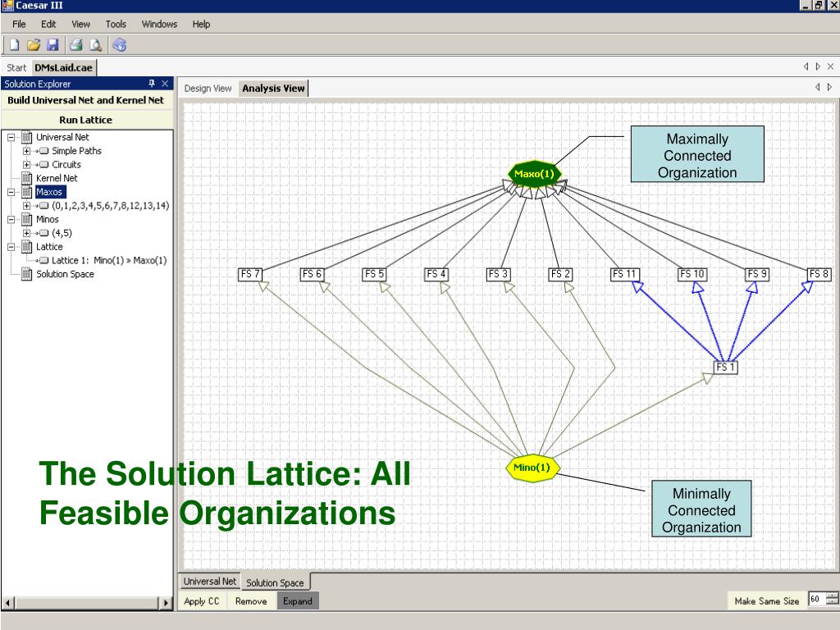Click the Universal Net grid icon

[x=27, y=137]
